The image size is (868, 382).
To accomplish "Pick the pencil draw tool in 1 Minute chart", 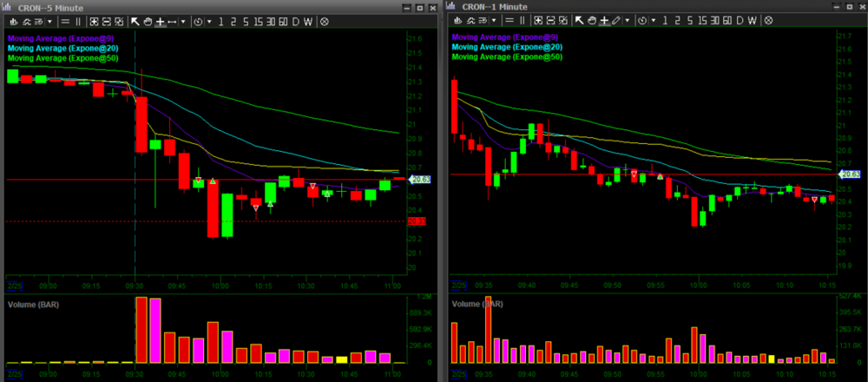I will click(x=615, y=20).
